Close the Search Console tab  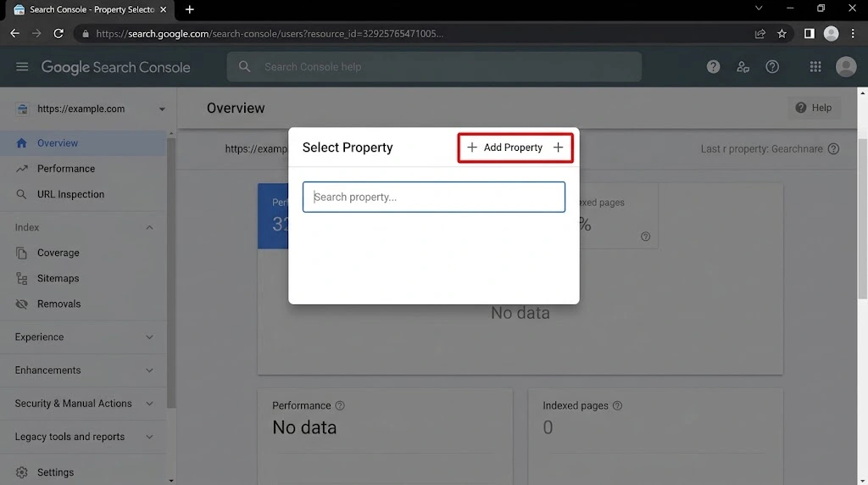click(164, 9)
